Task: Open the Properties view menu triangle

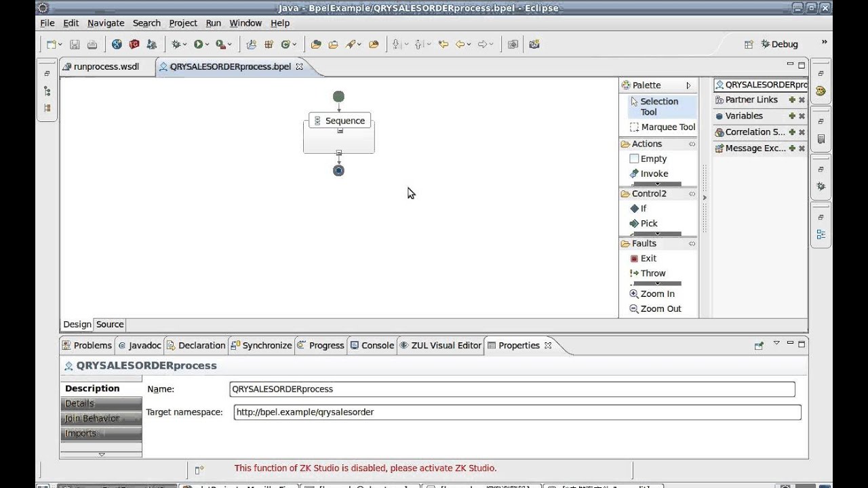Action: (776, 344)
